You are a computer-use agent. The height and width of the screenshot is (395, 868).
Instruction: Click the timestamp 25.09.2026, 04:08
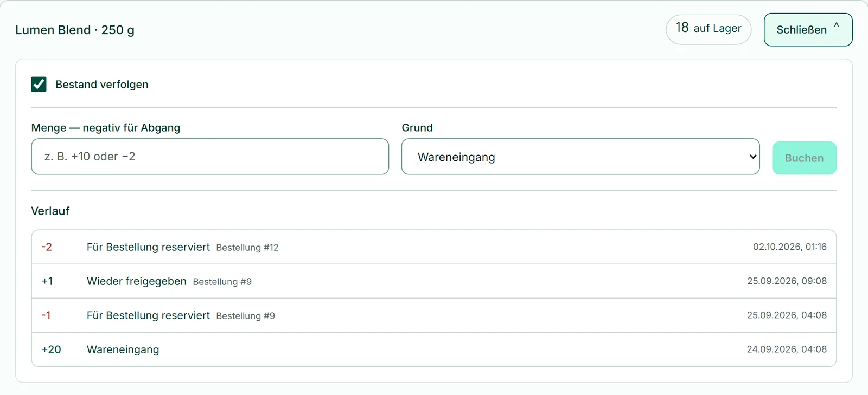pos(787,315)
